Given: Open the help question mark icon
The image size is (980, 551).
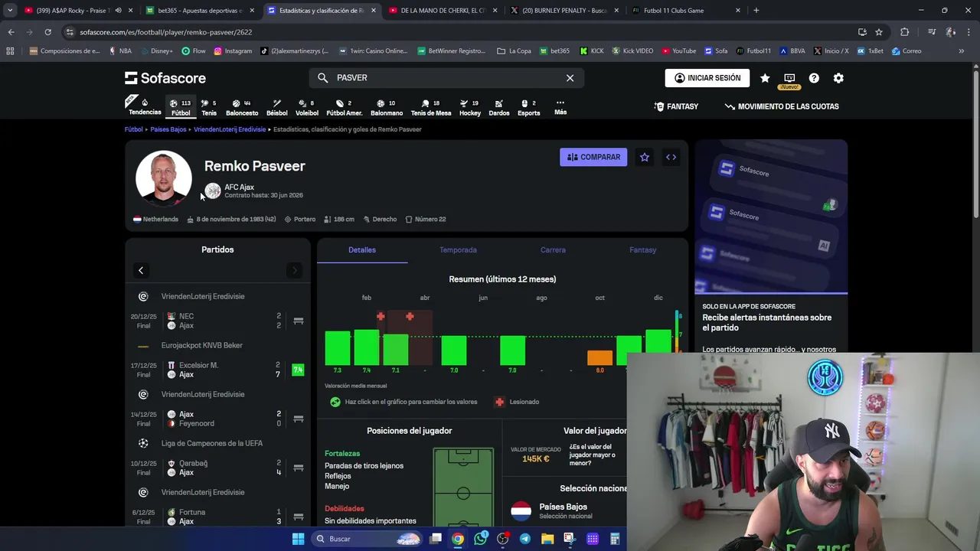Looking at the screenshot, I should click(814, 78).
